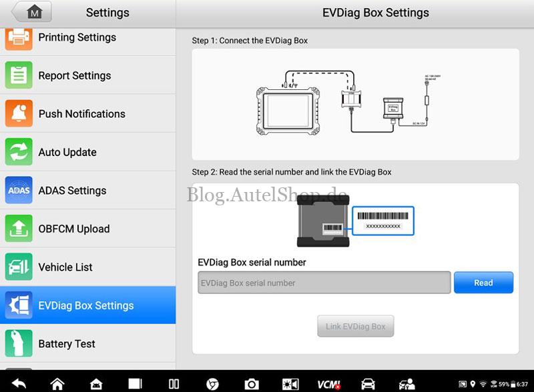Click the blue Read button
Image resolution: width=534 pixels, height=392 pixels.
coord(483,283)
